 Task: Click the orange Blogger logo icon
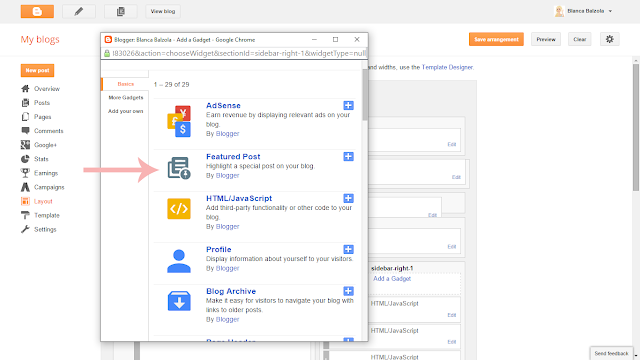tap(37, 11)
